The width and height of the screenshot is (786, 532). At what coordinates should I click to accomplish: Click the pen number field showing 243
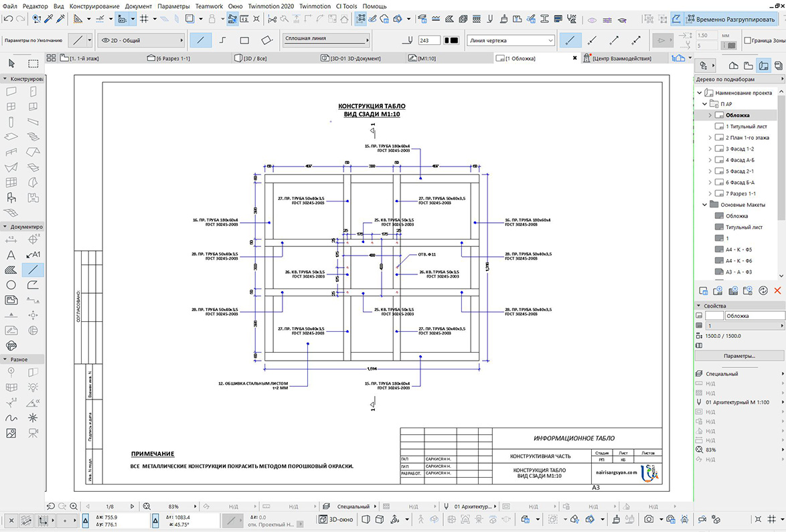tap(428, 40)
